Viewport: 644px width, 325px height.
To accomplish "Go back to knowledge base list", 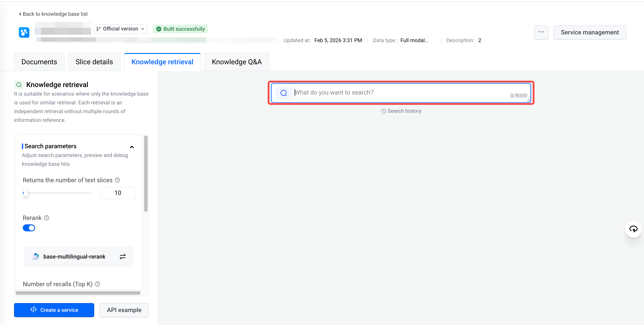I will click(53, 14).
